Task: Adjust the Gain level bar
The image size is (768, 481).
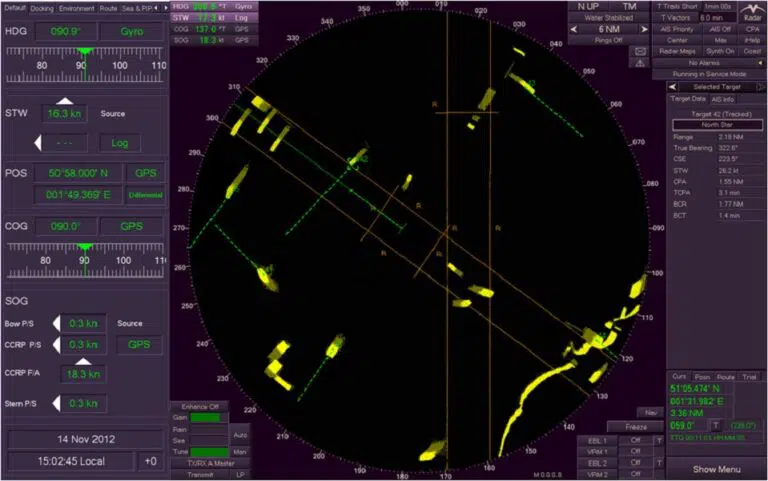Action: 209,417
